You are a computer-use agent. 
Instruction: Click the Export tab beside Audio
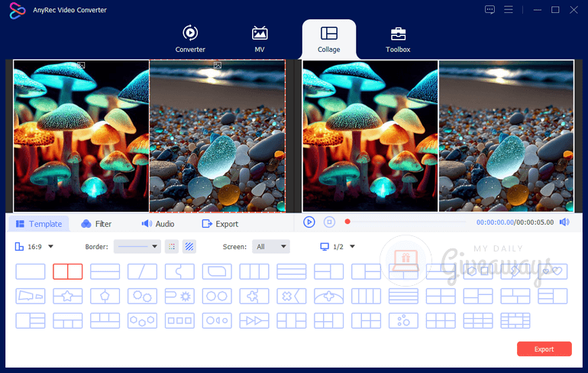click(x=220, y=224)
